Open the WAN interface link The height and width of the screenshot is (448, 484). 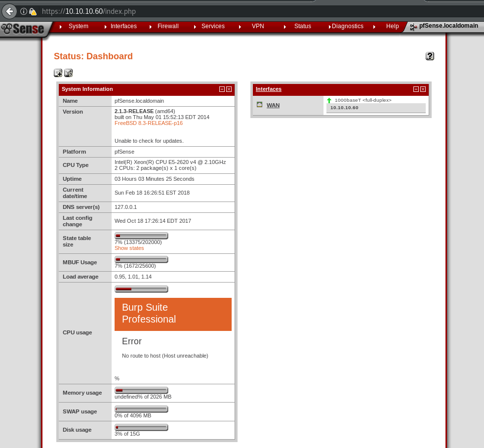(273, 105)
